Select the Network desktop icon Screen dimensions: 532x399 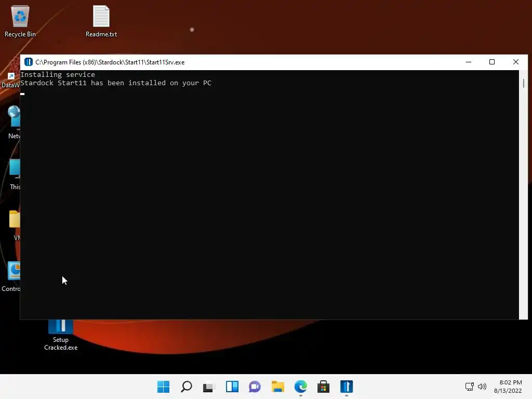14,123
